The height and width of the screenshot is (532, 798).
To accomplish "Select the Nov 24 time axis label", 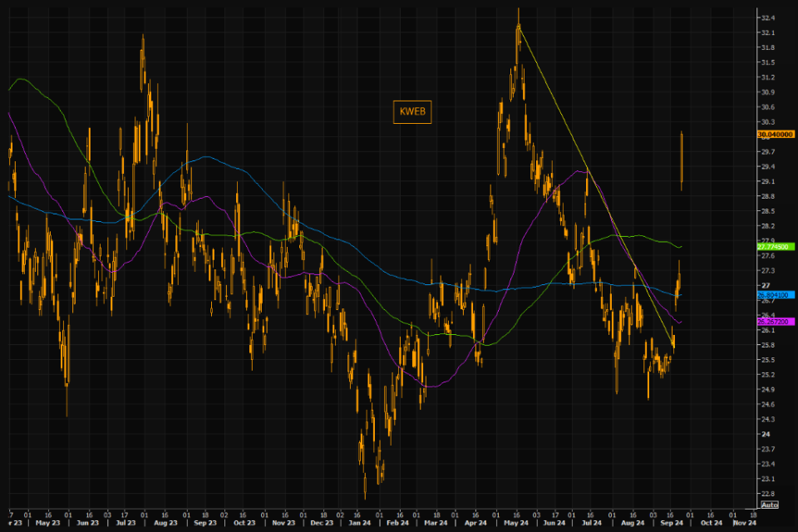I will click(x=745, y=523).
